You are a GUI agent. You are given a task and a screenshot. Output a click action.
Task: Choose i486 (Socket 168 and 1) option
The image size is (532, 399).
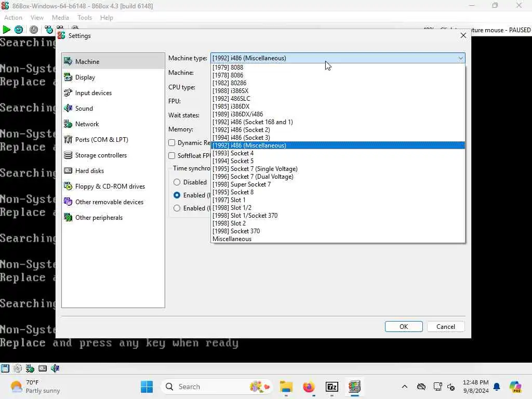[x=338, y=122]
